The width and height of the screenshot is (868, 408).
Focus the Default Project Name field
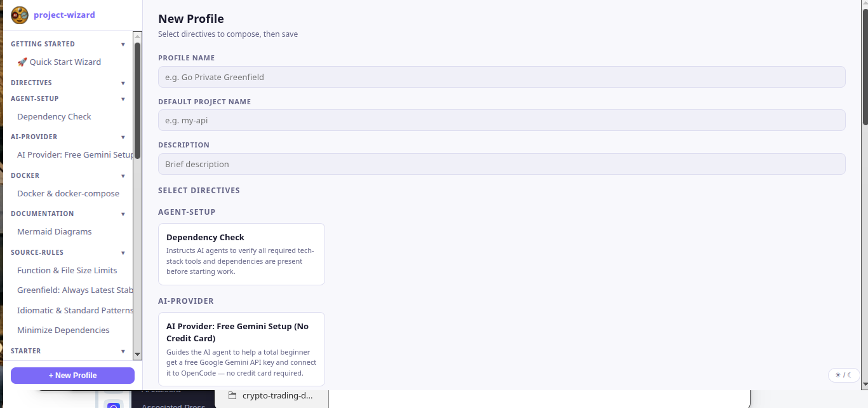[502, 120]
